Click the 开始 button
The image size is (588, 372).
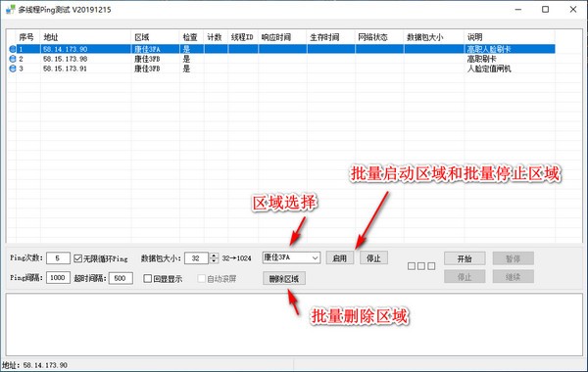(465, 258)
